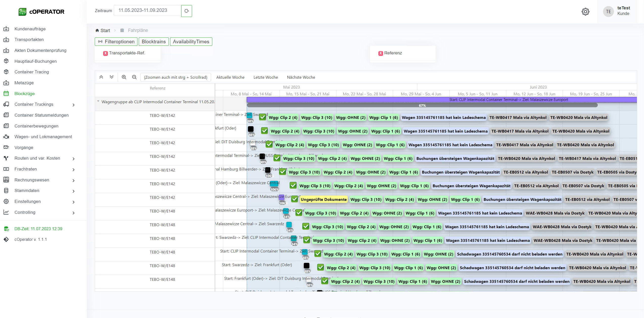
Task: Collapse all rows with the double up arrow icon
Action: click(x=101, y=77)
